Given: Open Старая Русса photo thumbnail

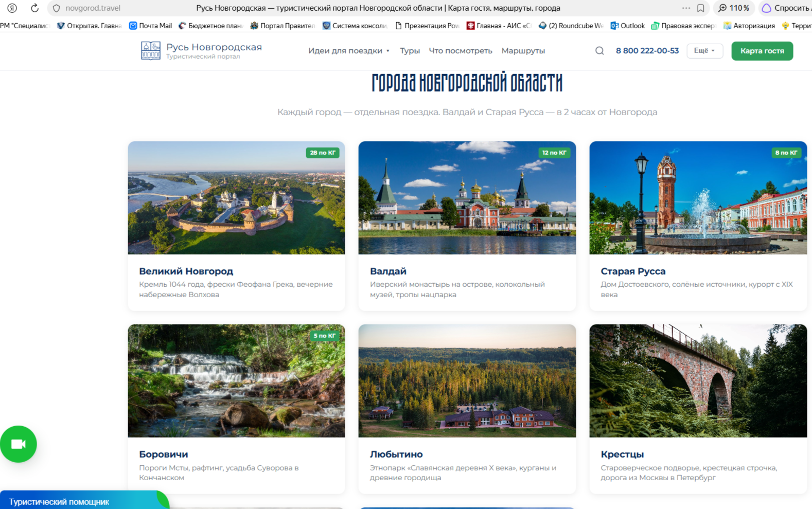Looking at the screenshot, I should [x=698, y=198].
